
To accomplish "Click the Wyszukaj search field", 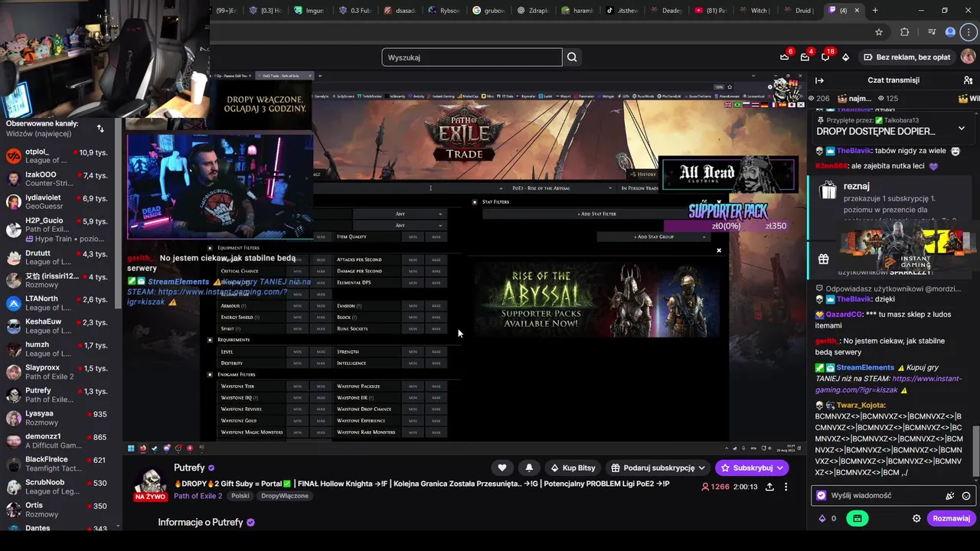I will point(472,57).
